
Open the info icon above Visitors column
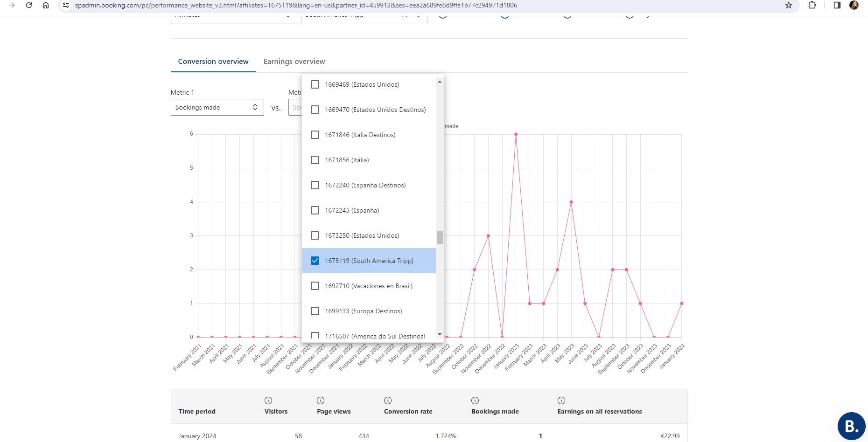coord(268,401)
